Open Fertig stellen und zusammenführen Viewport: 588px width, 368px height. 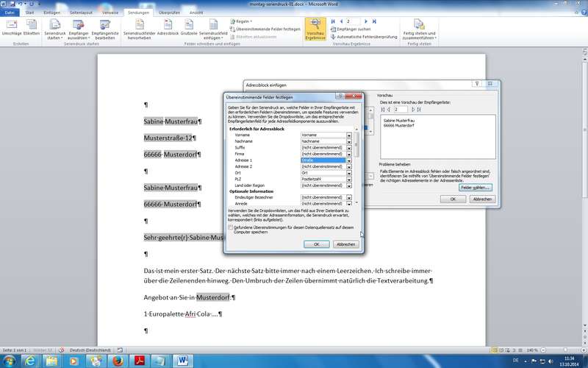pos(419,29)
